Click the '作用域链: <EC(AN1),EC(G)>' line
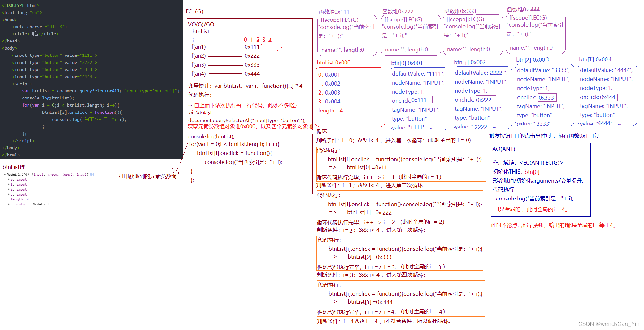The image size is (644, 330). tap(528, 163)
